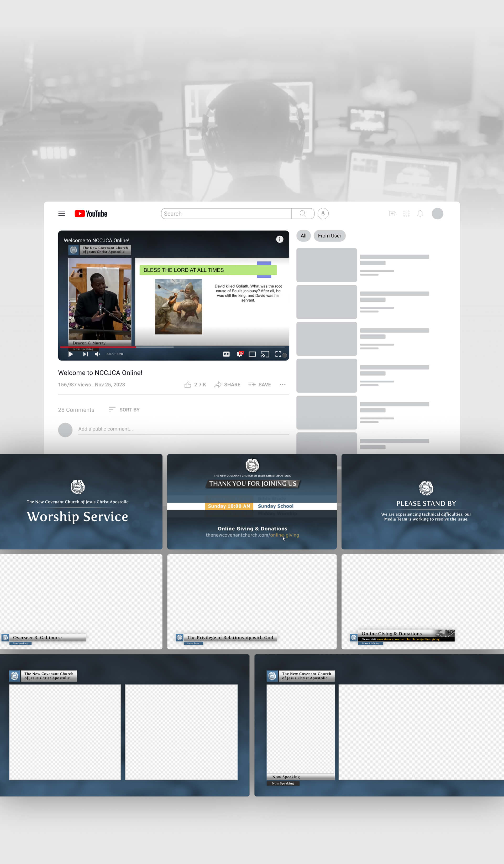
Task: Toggle closed captions on the video
Action: (227, 354)
